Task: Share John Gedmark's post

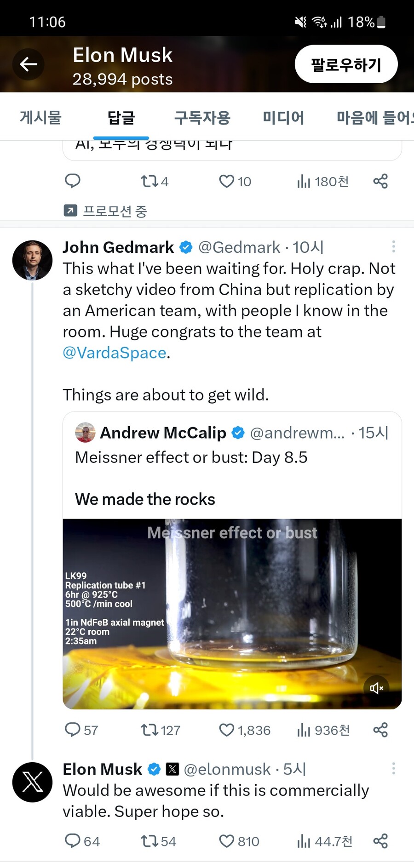Action: click(380, 730)
